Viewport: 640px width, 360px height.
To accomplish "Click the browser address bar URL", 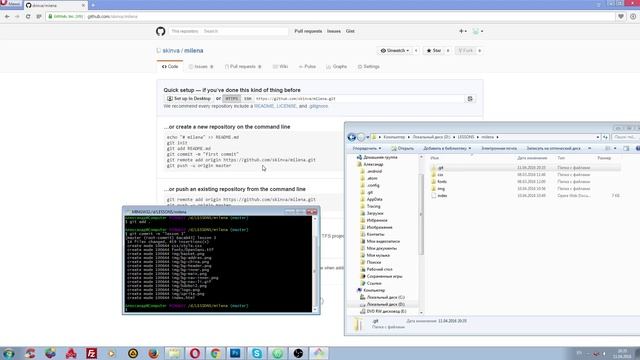I will point(113,16).
